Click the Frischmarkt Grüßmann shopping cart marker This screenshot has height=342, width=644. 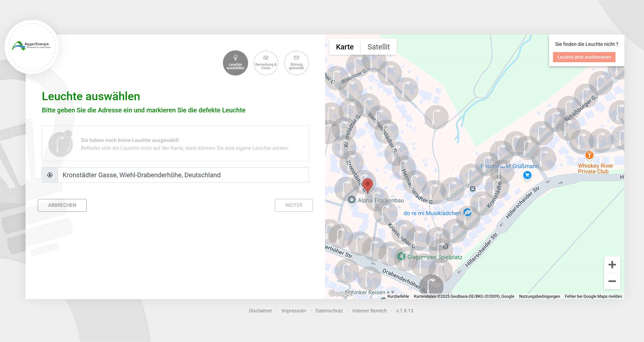[527, 175]
